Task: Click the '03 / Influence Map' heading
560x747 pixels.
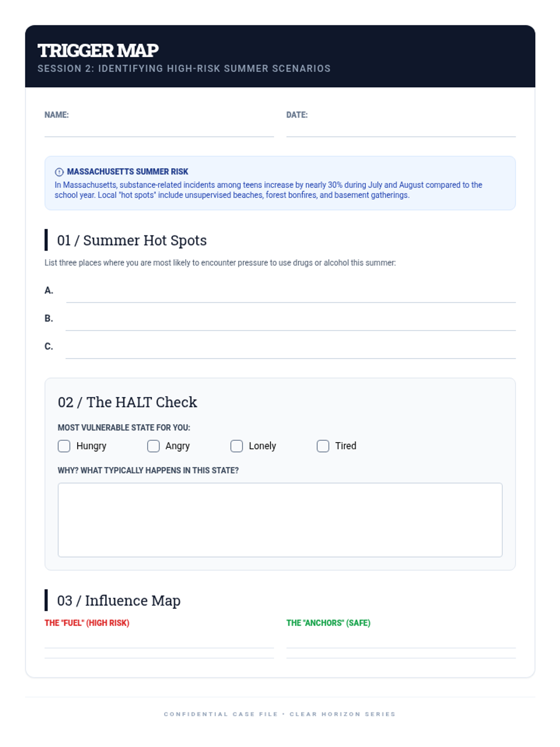Action: click(119, 600)
